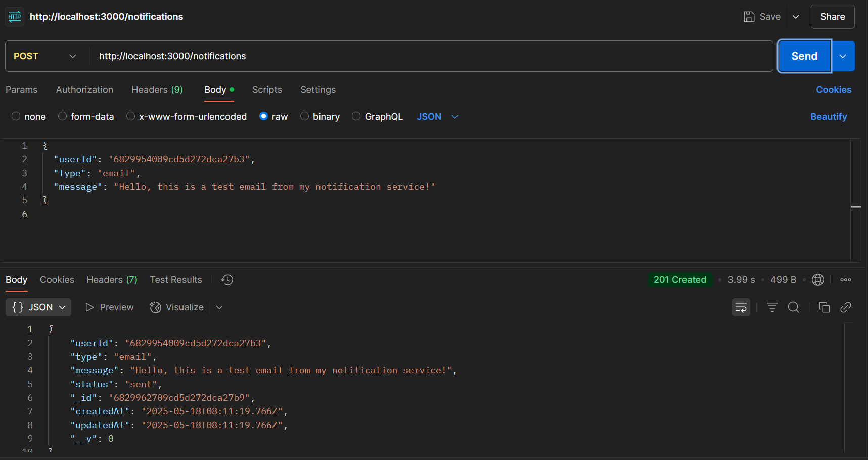Image resolution: width=868 pixels, height=460 pixels.
Task: Expand the Visualize options chevron
Action: pos(219,307)
